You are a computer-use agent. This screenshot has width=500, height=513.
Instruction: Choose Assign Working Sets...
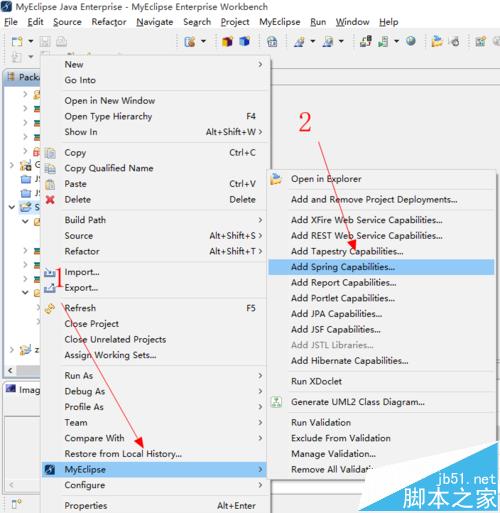[154, 355]
